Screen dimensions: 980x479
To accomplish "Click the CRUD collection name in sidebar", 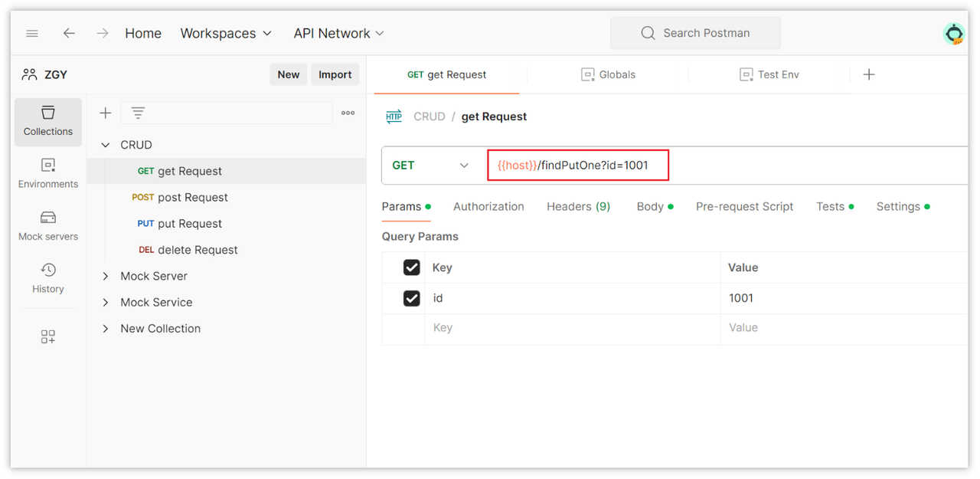I will click(136, 145).
